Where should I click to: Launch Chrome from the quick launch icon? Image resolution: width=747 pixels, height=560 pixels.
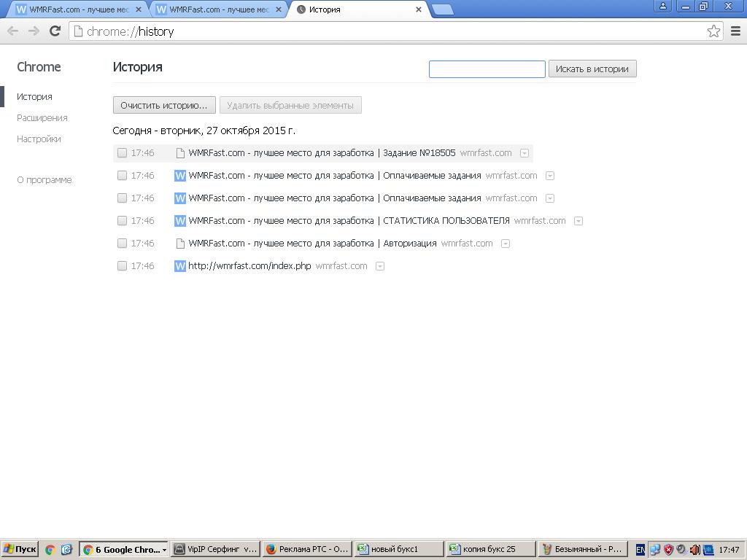click(x=50, y=550)
